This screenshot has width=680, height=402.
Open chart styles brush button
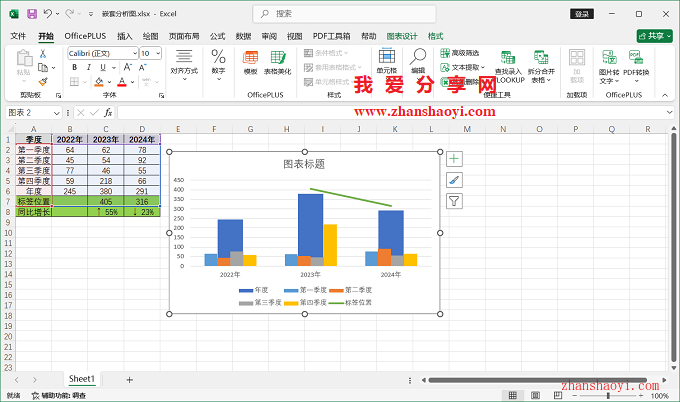click(x=454, y=180)
